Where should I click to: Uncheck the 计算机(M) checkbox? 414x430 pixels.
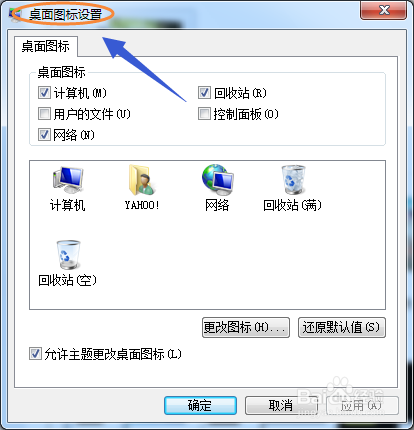coord(44,93)
